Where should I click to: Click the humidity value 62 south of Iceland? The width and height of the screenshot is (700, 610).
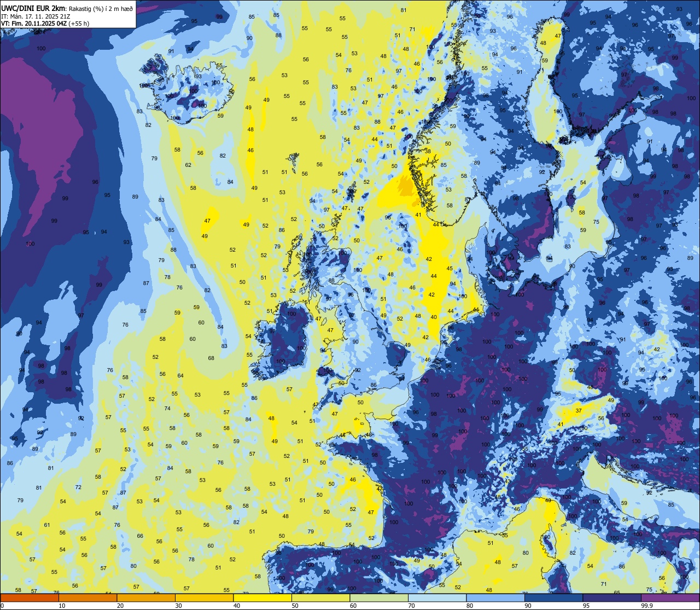click(x=188, y=165)
